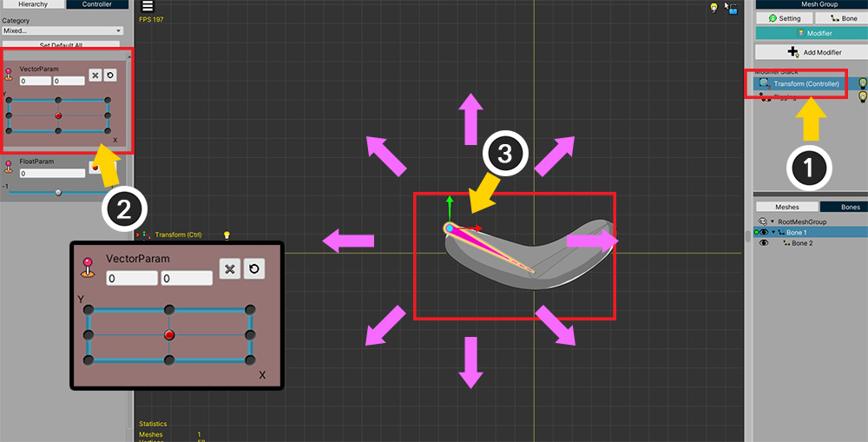
Task: Toggle visibility eye of RootMeshGroup
Action: pyautogui.click(x=763, y=221)
